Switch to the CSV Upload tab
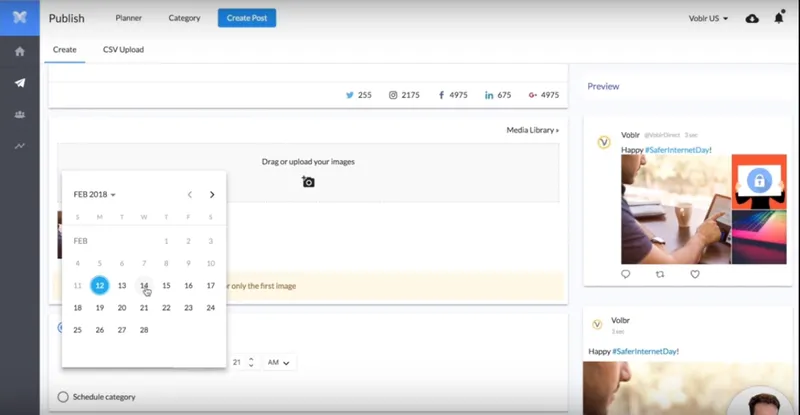800x415 pixels. (x=123, y=50)
